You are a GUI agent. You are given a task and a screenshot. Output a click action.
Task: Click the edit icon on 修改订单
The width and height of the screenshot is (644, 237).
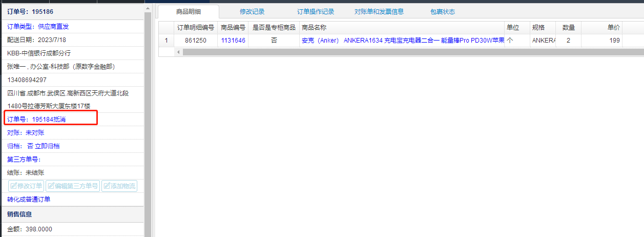point(14,186)
